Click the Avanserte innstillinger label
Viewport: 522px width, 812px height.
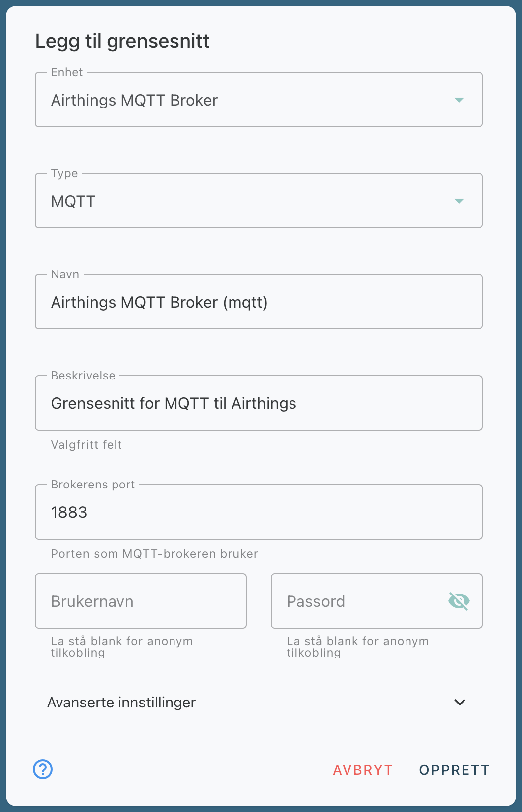tap(121, 702)
